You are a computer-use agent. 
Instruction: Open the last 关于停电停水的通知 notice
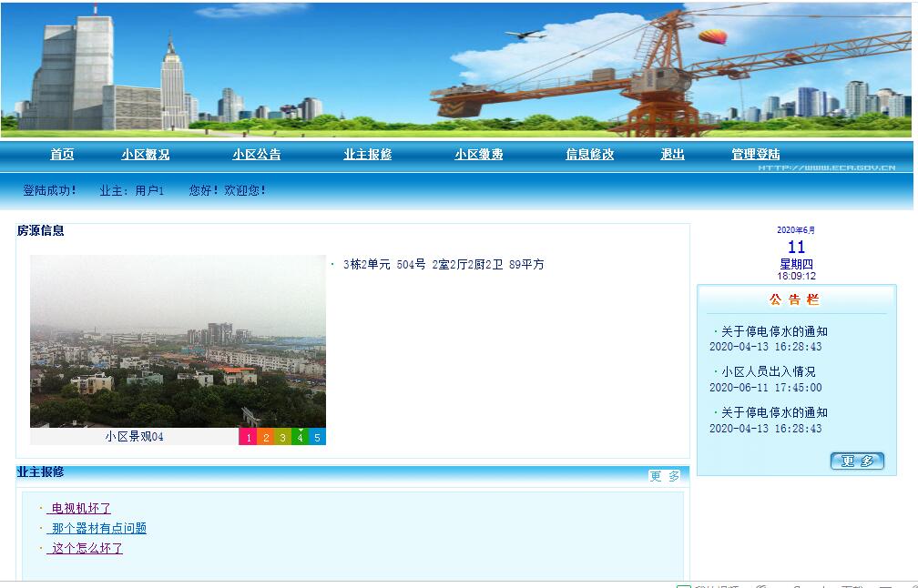774,412
